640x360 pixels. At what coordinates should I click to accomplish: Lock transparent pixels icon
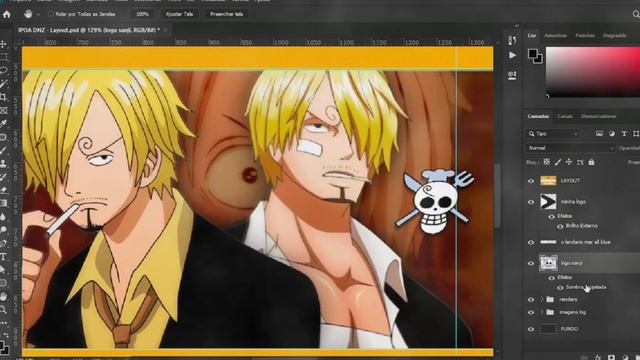[x=547, y=162]
